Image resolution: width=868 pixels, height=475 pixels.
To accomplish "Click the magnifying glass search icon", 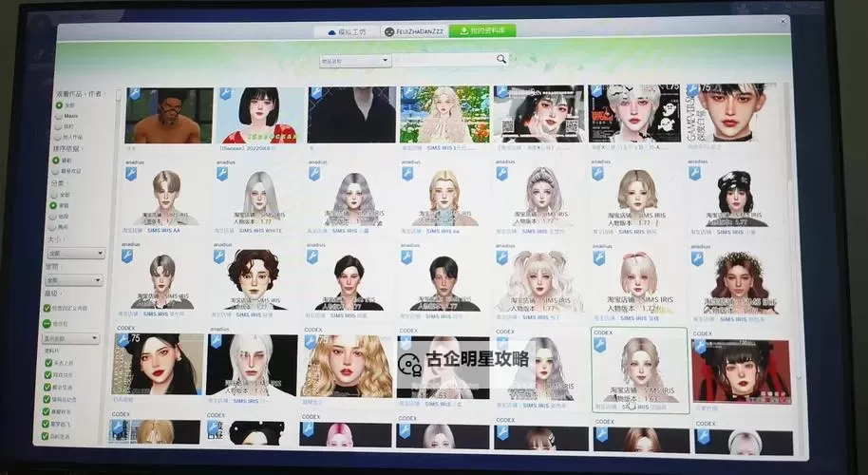I will coord(501,59).
